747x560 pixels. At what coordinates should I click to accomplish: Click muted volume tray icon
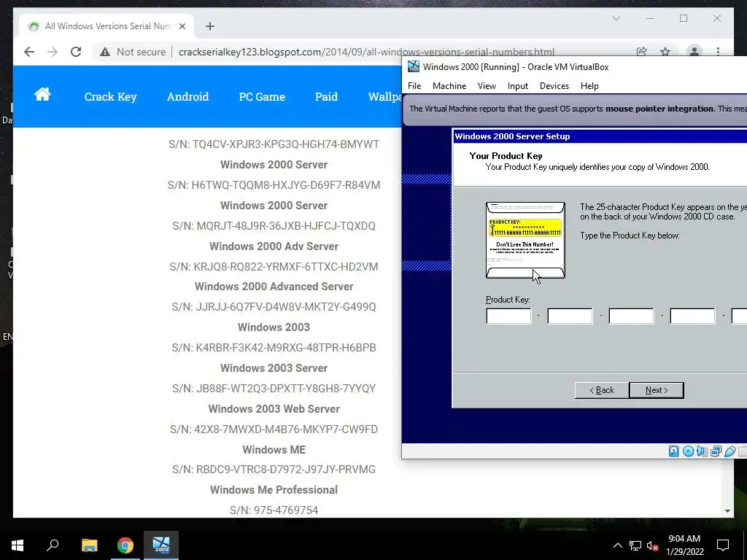click(x=652, y=545)
